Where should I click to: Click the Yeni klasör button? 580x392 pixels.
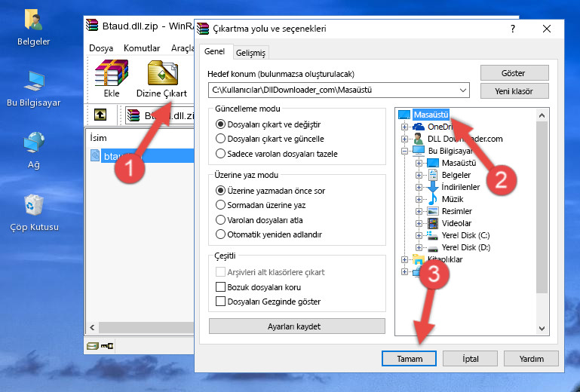tap(514, 91)
